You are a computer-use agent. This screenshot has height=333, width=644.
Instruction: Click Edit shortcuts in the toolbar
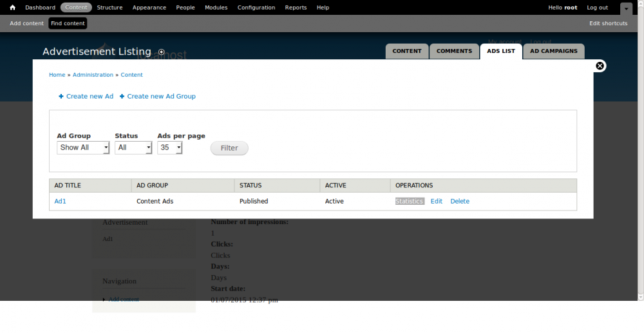608,23
